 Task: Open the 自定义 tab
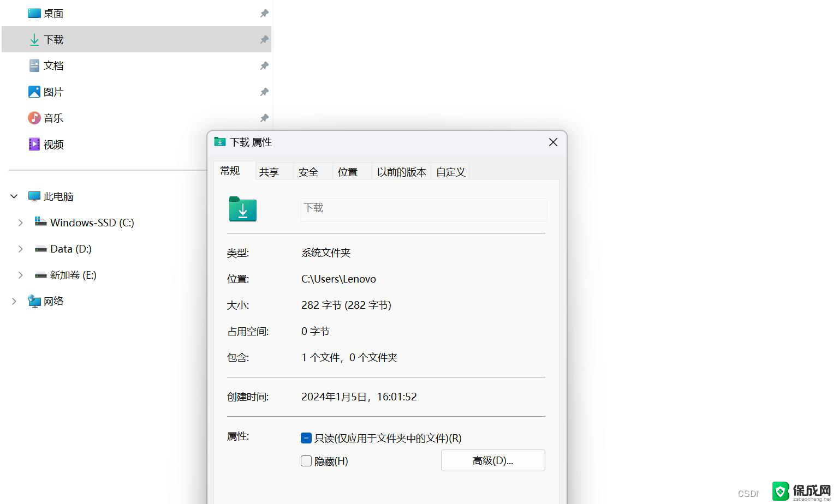[450, 172]
